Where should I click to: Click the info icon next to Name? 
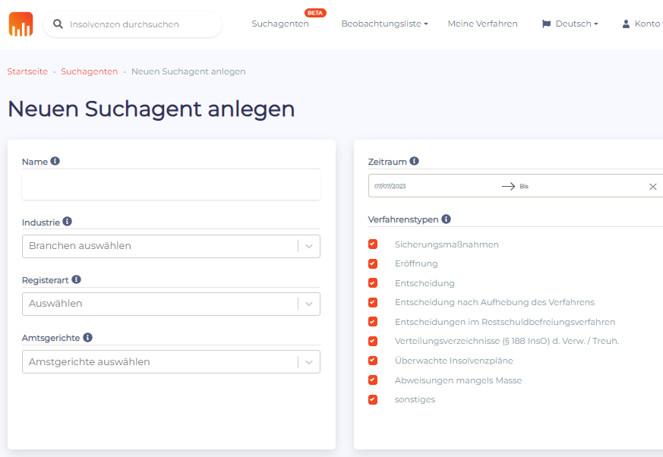point(55,160)
